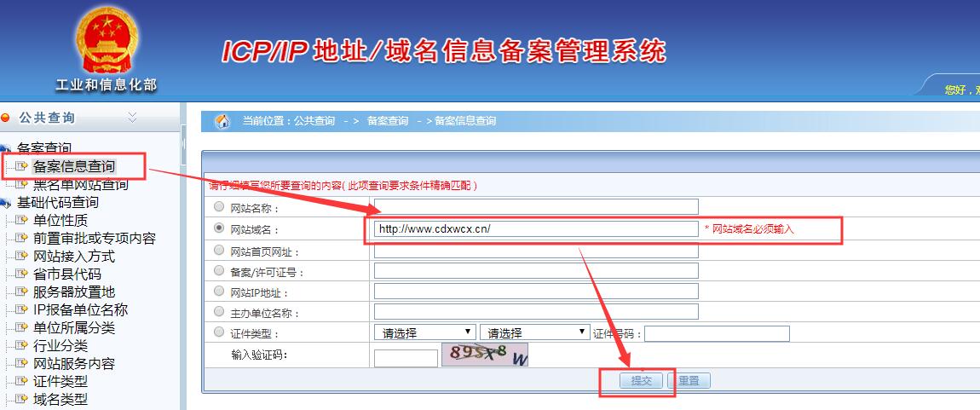Collapse the 备案查询 tree node icon
980x410 pixels.
(6, 149)
